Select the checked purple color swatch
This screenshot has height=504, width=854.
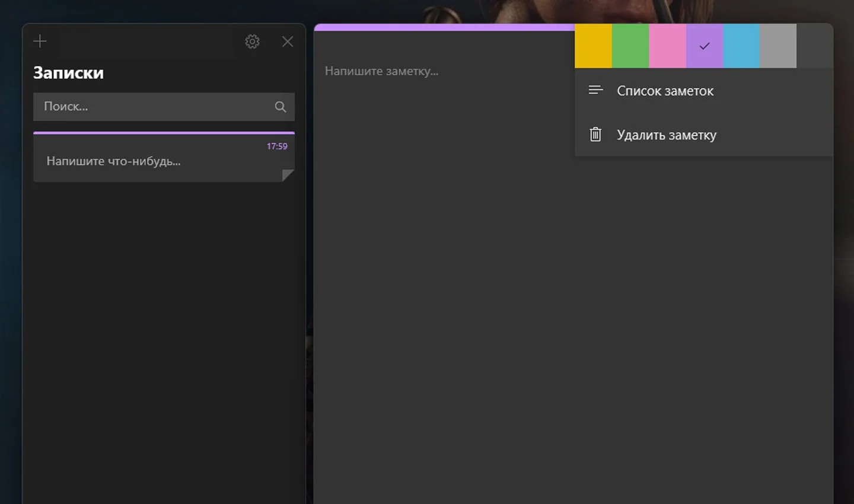click(x=705, y=46)
